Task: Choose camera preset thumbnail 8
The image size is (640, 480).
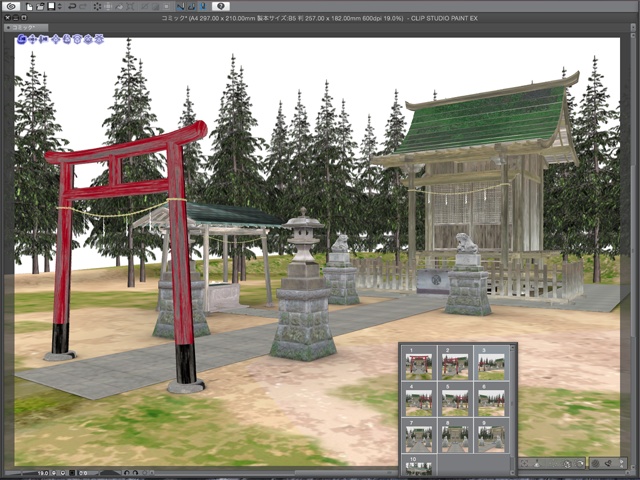Action: point(455,438)
